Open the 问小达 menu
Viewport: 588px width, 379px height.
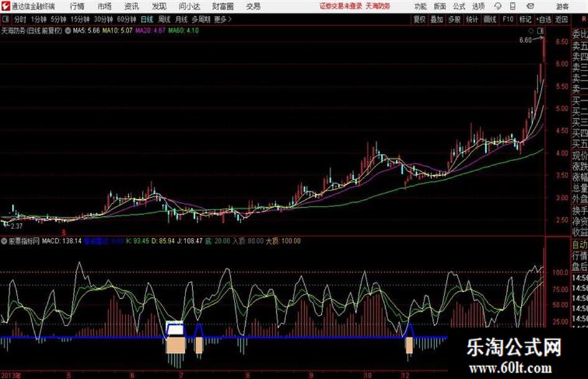coord(189,6)
